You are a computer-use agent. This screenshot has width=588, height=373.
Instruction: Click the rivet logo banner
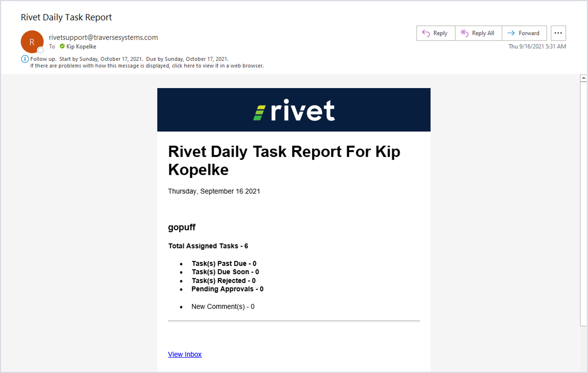(294, 110)
